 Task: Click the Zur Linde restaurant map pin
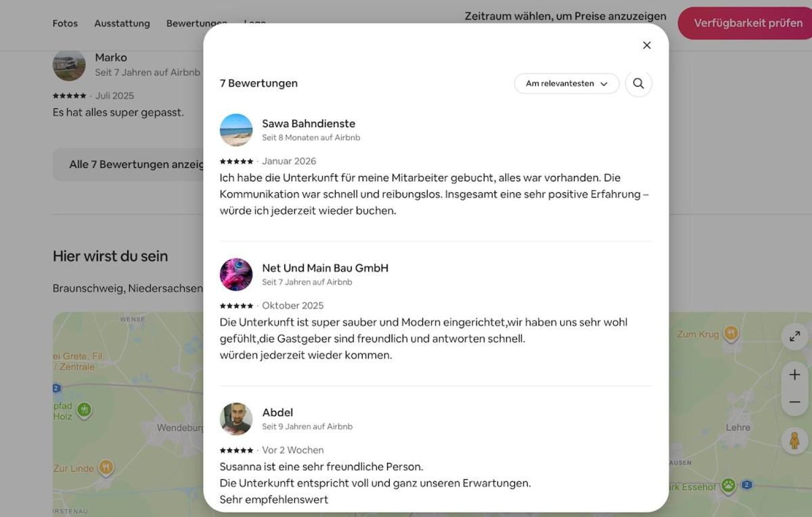click(x=106, y=467)
